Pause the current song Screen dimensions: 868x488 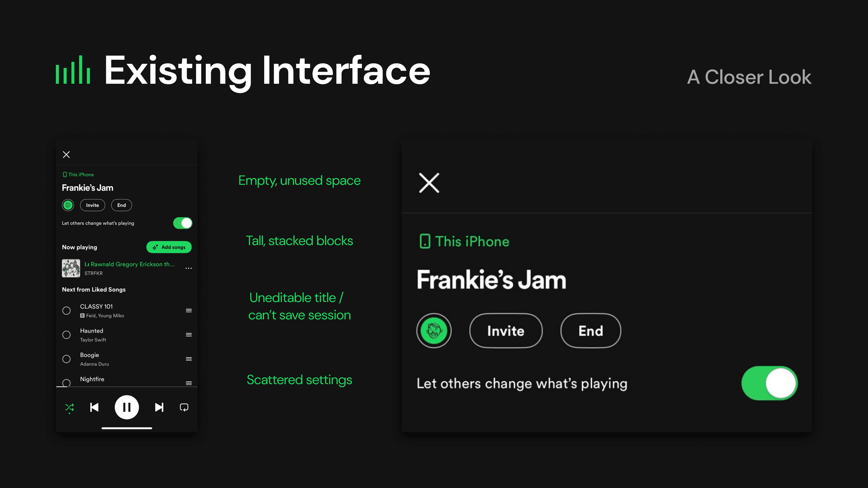127,408
